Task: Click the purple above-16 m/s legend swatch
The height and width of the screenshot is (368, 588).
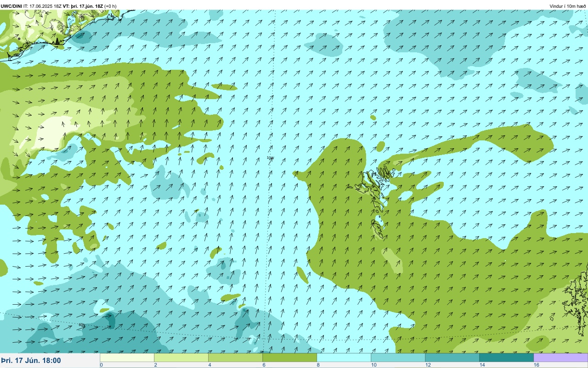Action: point(561,357)
